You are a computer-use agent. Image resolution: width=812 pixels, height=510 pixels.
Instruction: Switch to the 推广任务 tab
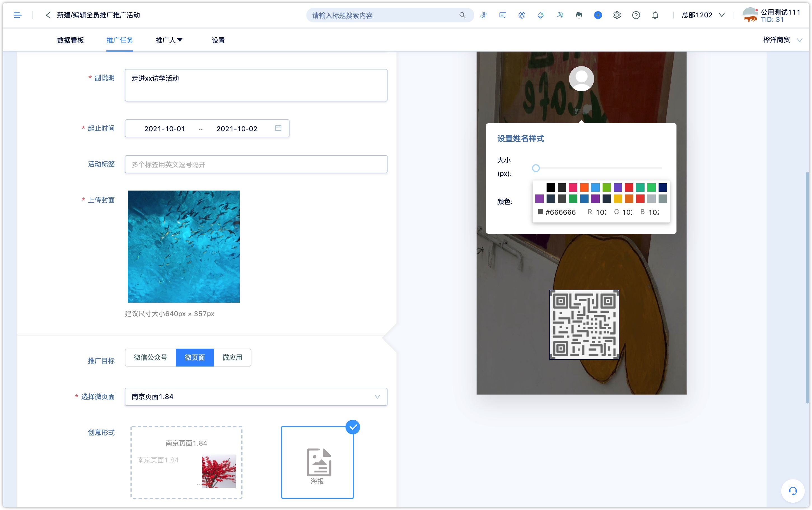click(x=120, y=40)
